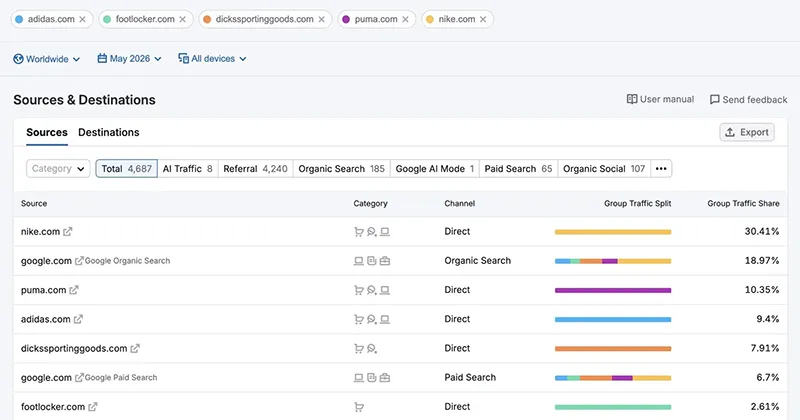Screen dimensions: 800x420
Task: Click the Paid Search channel cell
Action: tap(470, 378)
